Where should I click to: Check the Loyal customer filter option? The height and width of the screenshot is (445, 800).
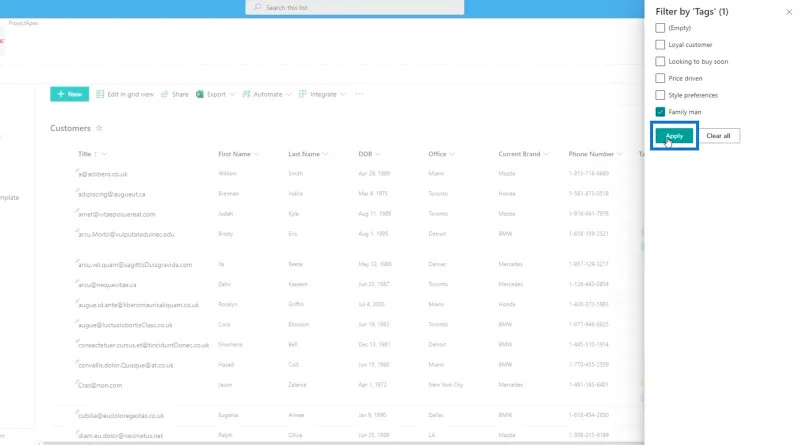click(x=660, y=45)
